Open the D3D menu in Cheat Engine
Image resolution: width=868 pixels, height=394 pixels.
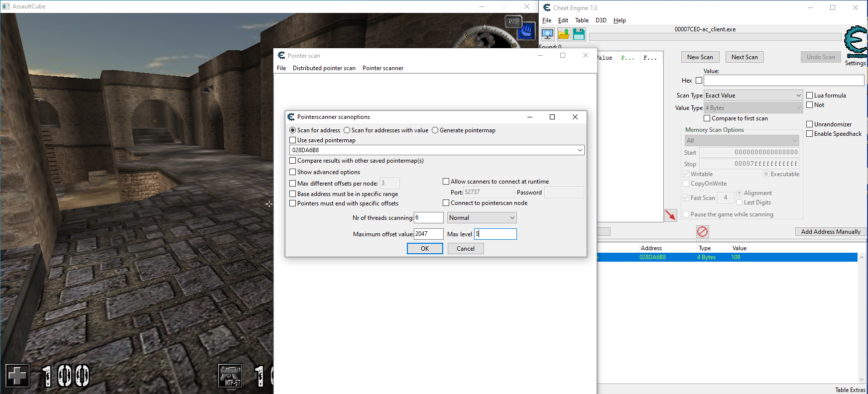point(601,20)
